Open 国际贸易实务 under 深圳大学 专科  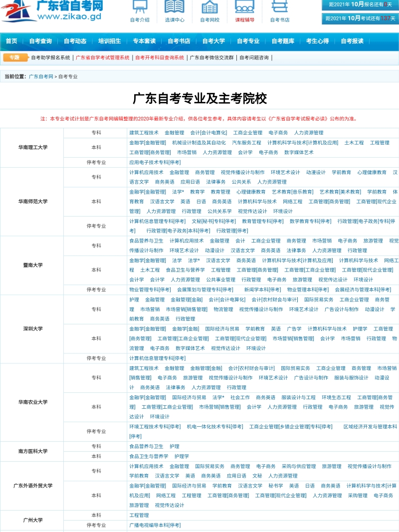click(319, 300)
